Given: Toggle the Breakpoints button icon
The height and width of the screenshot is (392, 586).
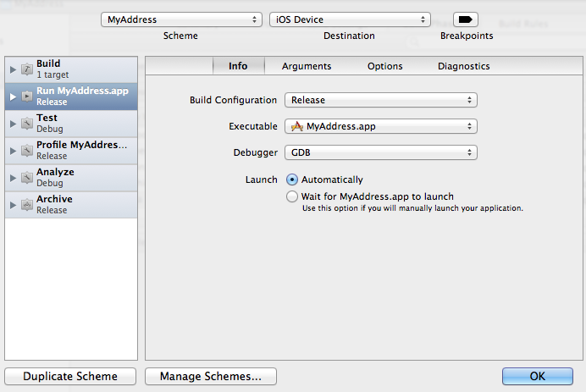Looking at the screenshot, I should point(465,19).
